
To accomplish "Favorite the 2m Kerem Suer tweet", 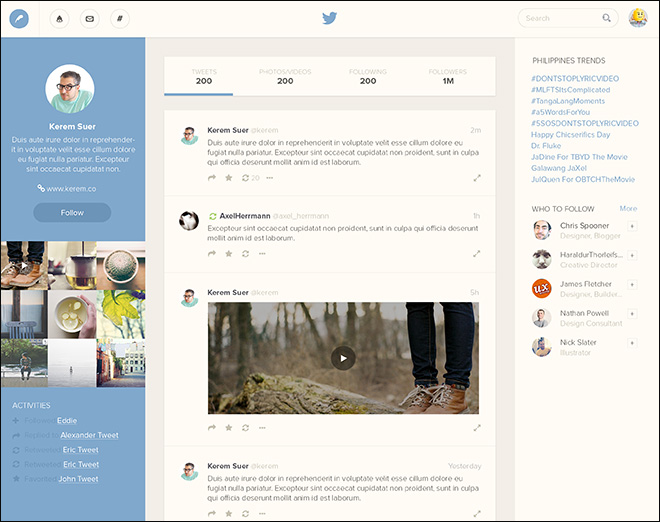I will [x=229, y=178].
